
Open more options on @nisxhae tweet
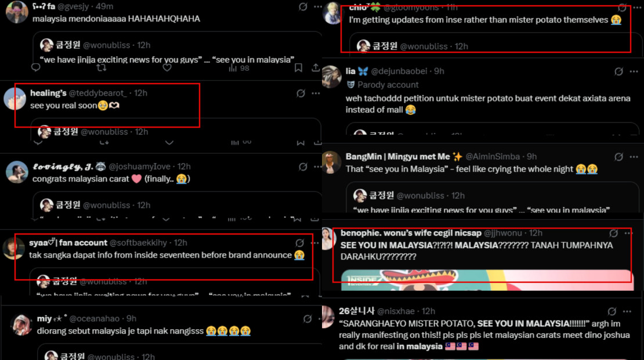[x=627, y=311]
